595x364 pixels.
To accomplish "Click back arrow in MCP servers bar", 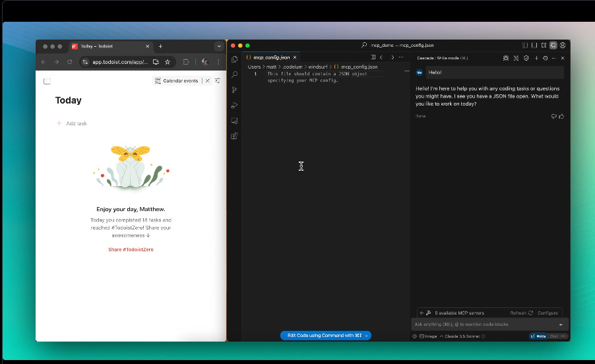I will 422,313.
